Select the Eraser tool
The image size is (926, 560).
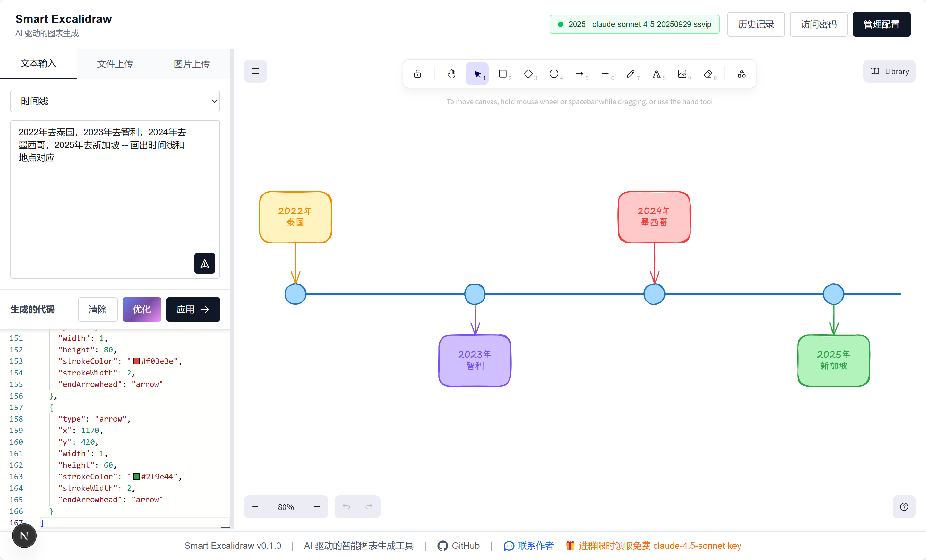(x=708, y=74)
